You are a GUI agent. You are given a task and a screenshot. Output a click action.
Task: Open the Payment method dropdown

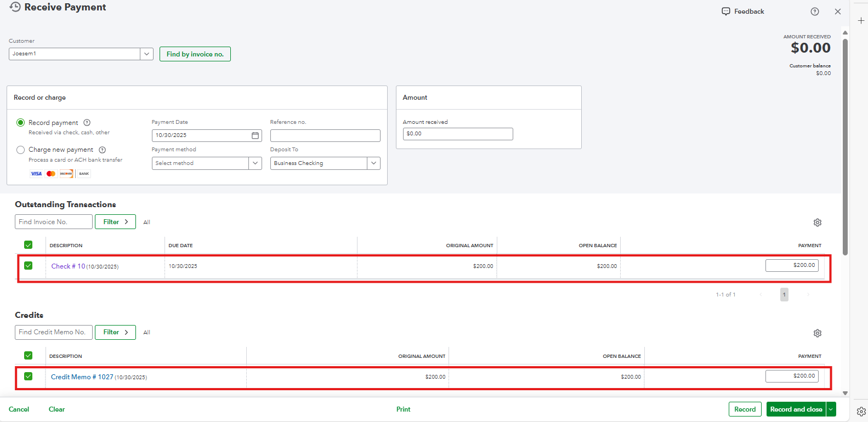coord(255,163)
